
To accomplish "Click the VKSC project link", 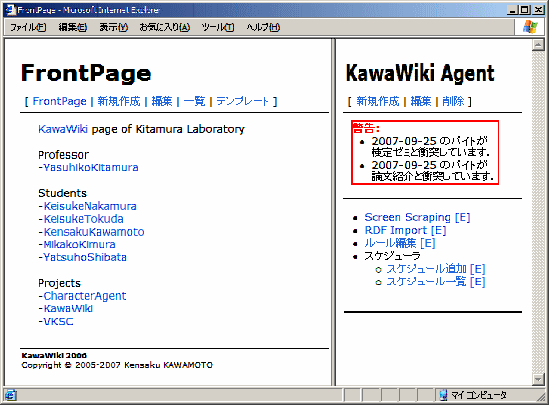I will 58,322.
